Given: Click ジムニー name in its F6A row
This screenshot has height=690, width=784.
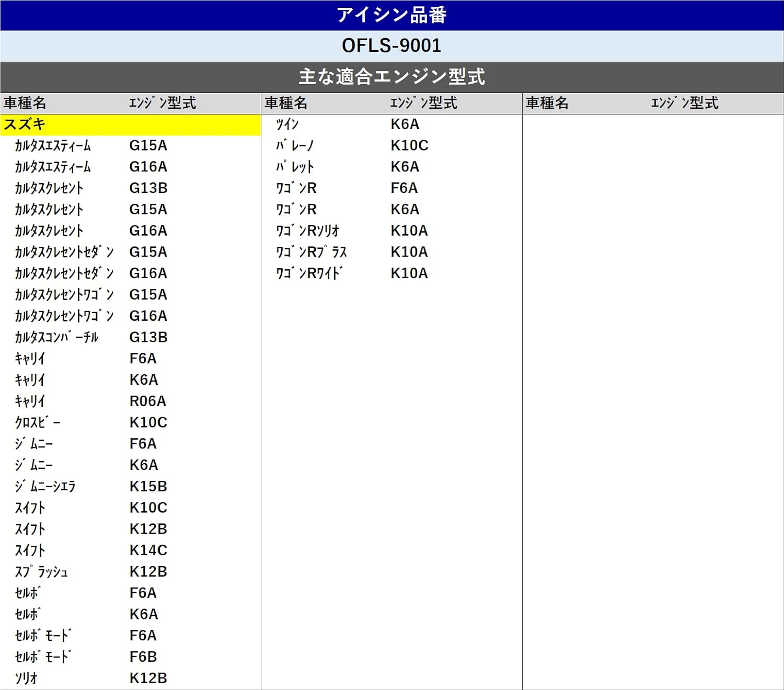Looking at the screenshot, I should pos(34,444).
